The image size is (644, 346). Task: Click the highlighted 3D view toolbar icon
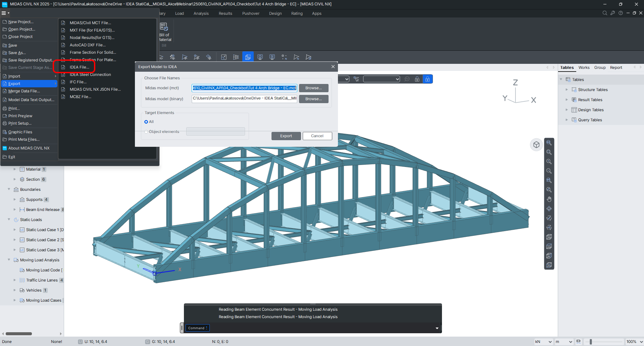(248, 57)
